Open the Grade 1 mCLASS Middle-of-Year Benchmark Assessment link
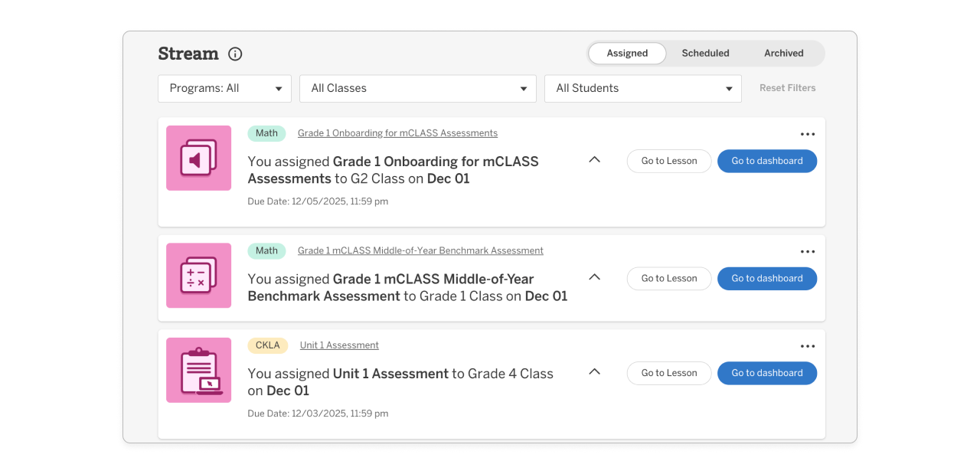The width and height of the screenshot is (980, 474). pyautogui.click(x=420, y=251)
